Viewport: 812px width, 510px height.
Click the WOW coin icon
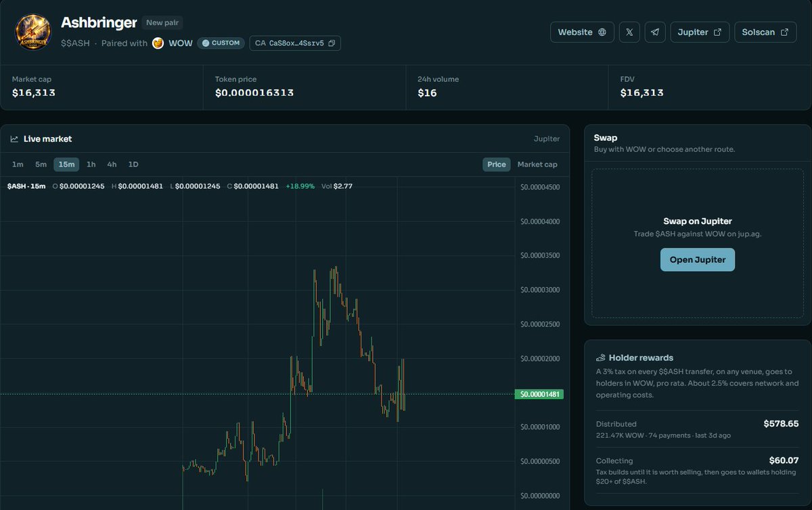tap(158, 43)
